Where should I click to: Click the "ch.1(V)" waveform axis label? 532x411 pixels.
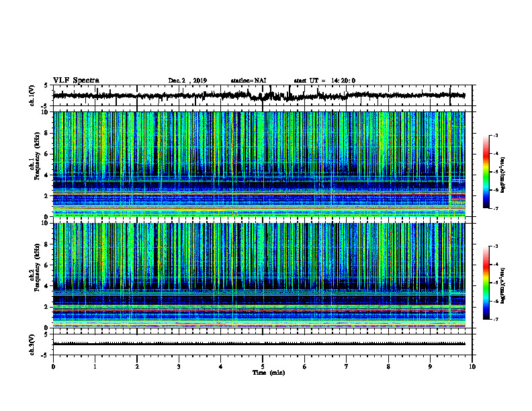click(32, 95)
